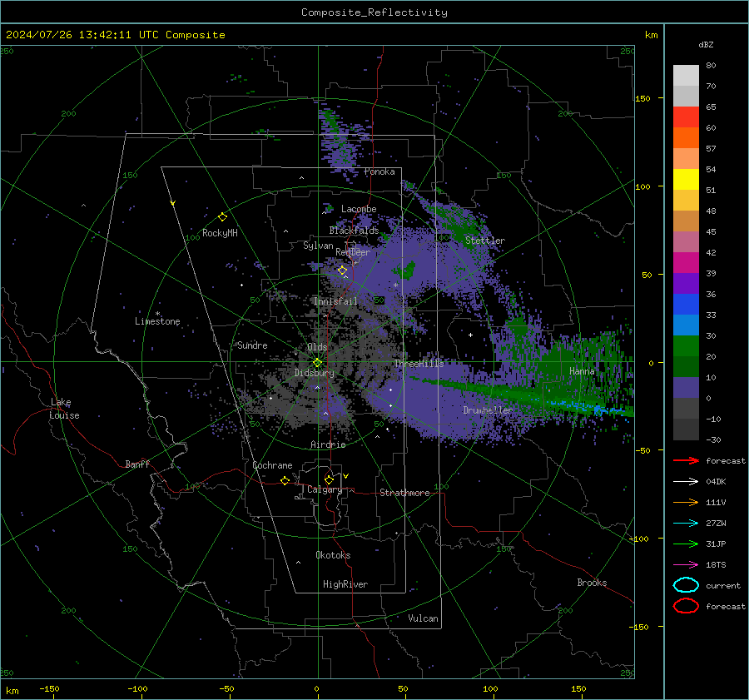Click the HighRiver city label
Viewport: 749px width, 700px height.
coord(345,584)
